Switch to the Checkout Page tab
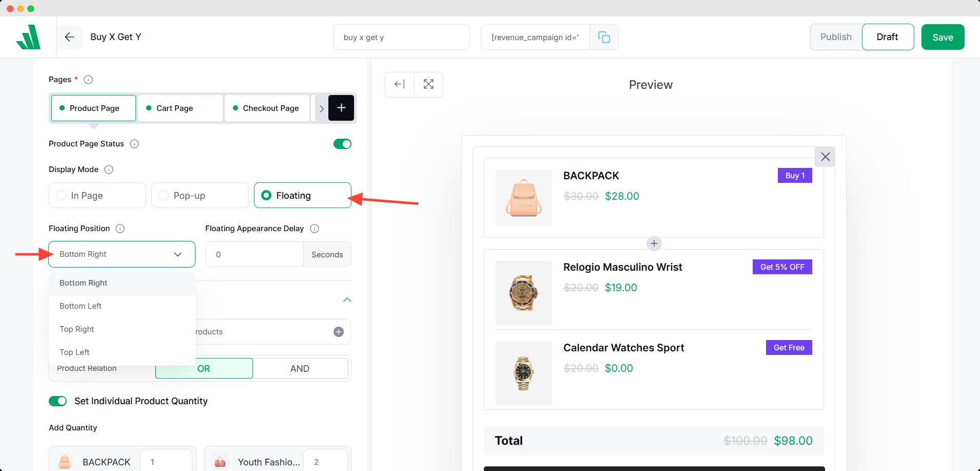 267,108
